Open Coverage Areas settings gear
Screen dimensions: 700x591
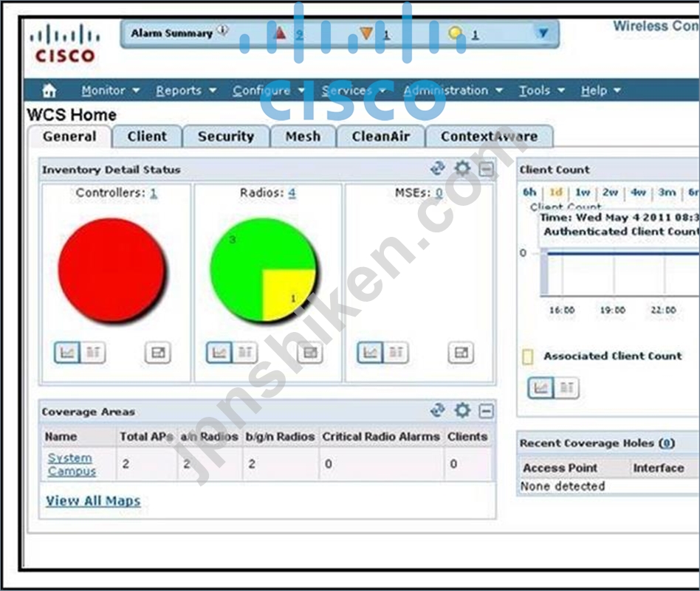(x=462, y=410)
